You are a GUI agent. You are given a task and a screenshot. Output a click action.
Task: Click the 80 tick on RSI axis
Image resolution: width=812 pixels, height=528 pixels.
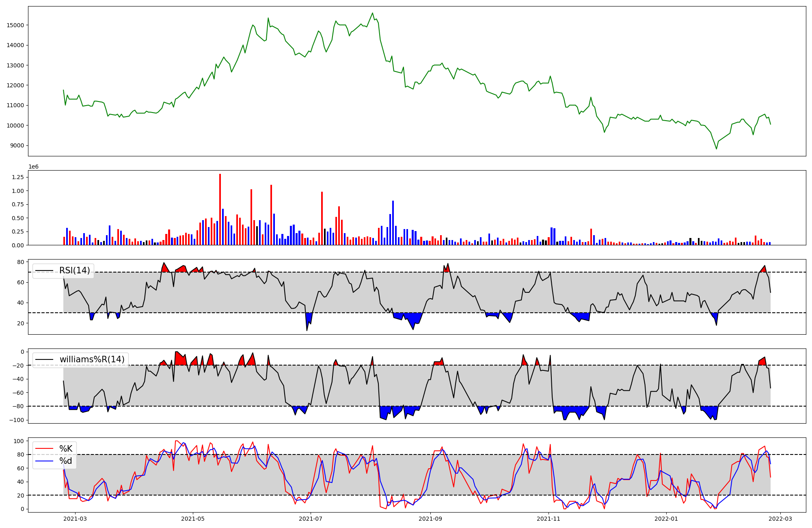[x=21, y=262]
